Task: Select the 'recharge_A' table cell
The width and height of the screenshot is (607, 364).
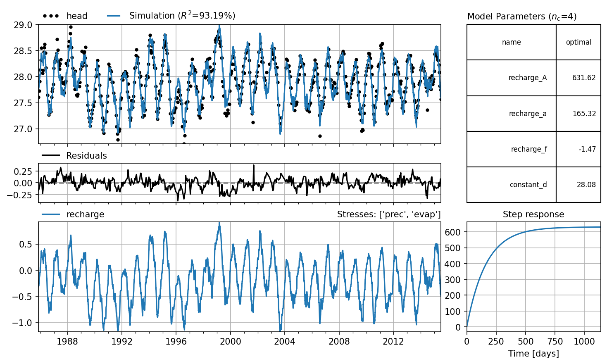Action: click(512, 78)
